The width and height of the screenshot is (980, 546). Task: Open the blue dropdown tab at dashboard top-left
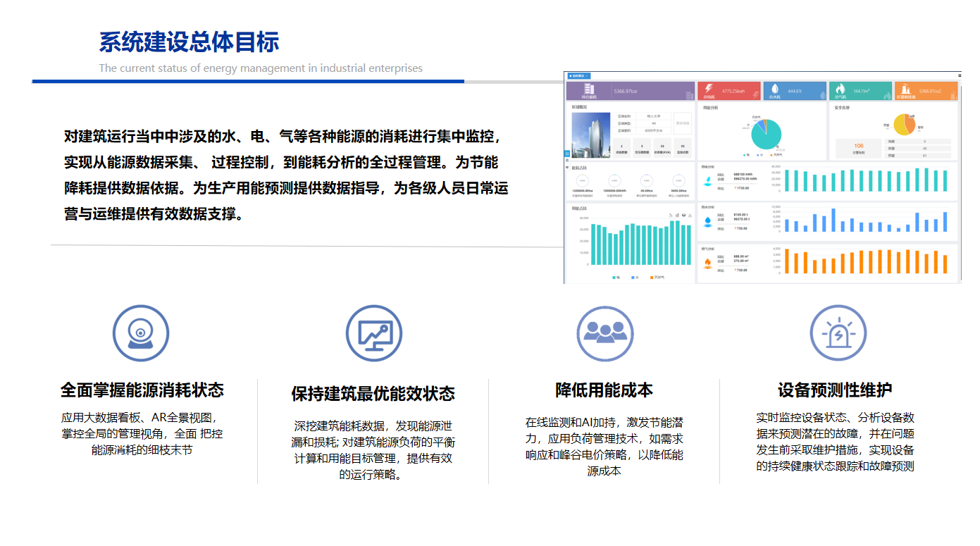coord(578,75)
